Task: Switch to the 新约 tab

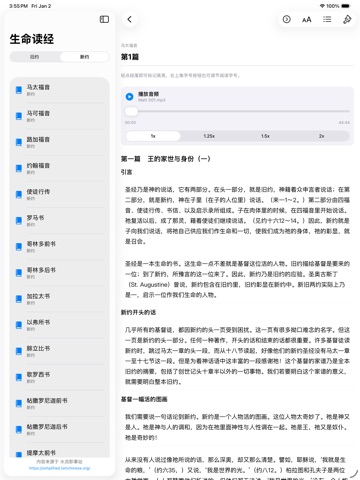Action: coord(85,57)
